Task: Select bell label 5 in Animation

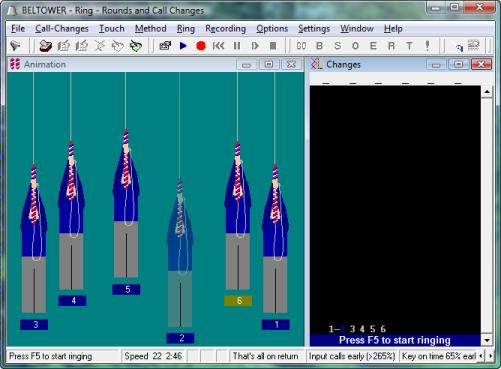Action: coord(126,289)
